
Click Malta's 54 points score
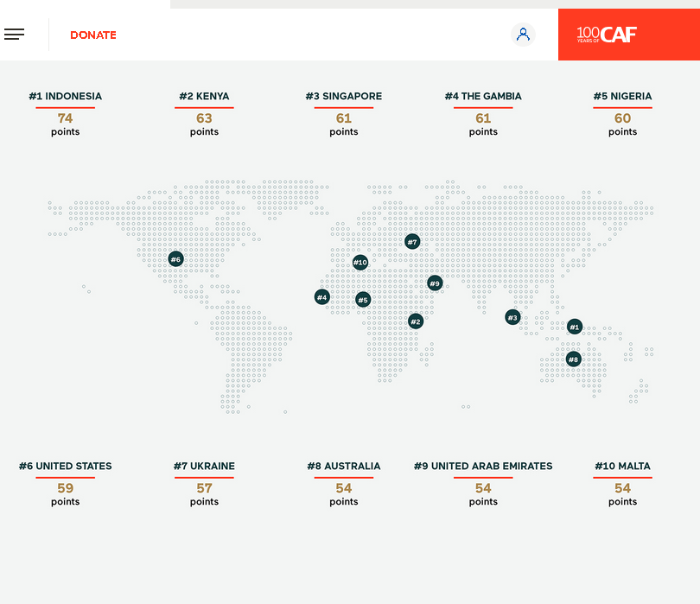pos(622,493)
